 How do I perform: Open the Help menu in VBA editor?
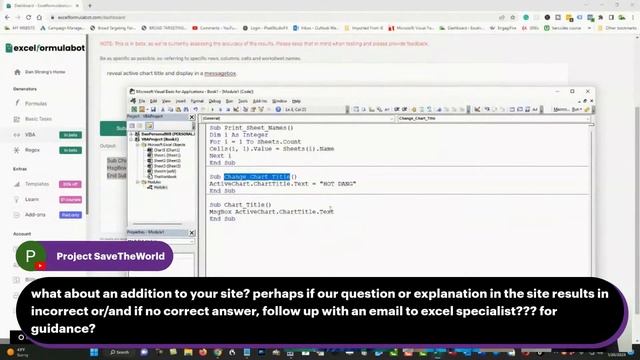pyautogui.click(x=296, y=101)
